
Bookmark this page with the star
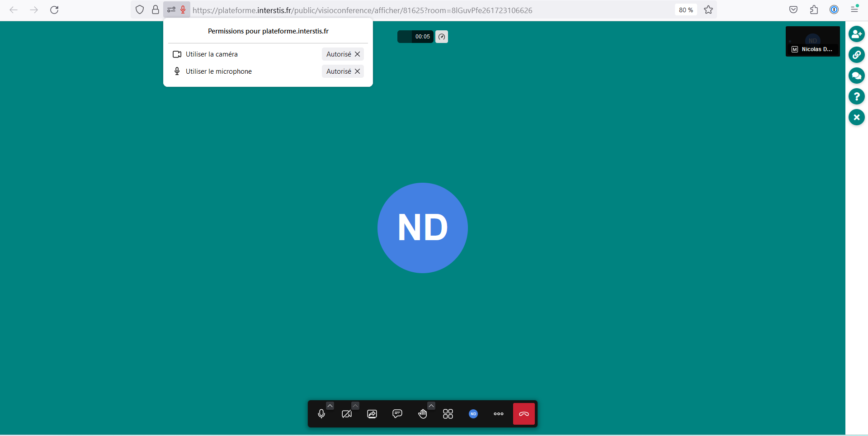pos(708,10)
